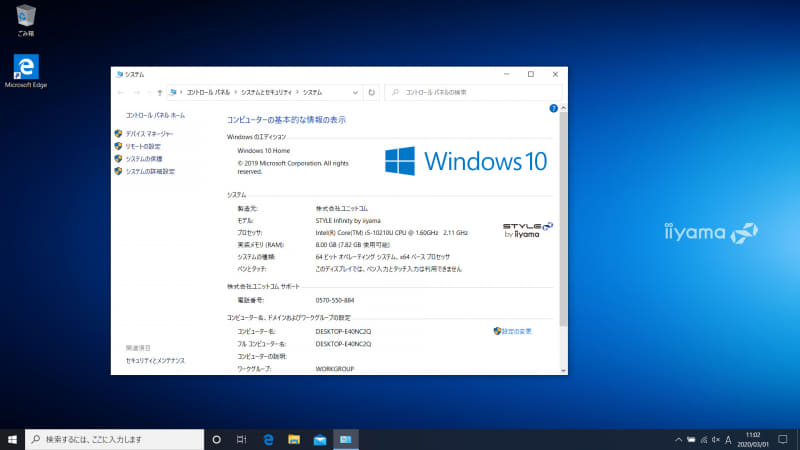Expand the address bar history dropdown

(355, 92)
